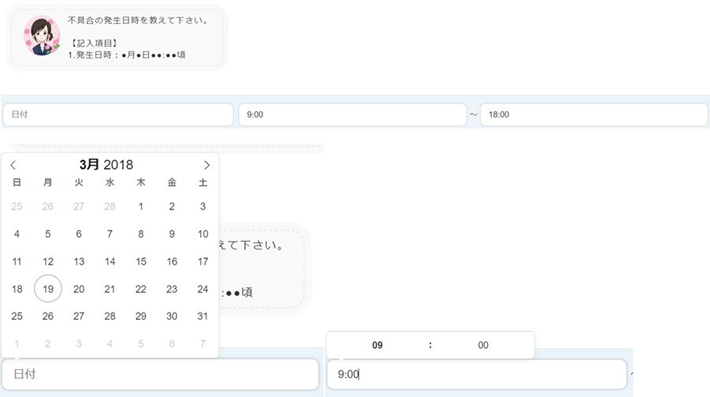Select March 15 in the calendar
Image resolution: width=710 pixels, height=397 pixels.
[x=141, y=262]
